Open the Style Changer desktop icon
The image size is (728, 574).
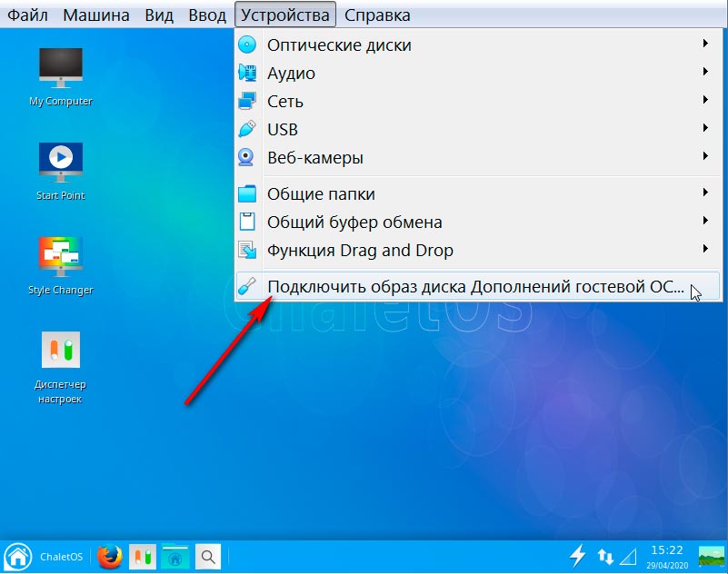[60, 258]
